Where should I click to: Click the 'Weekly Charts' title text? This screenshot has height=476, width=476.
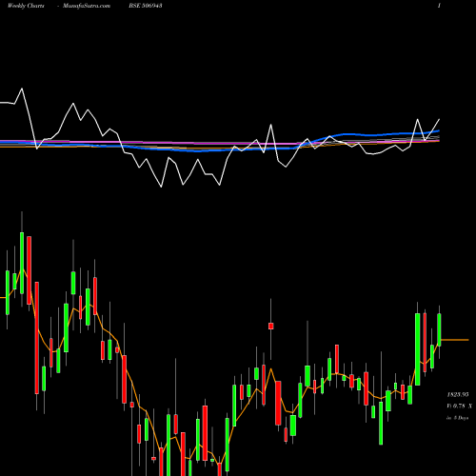(26, 6)
